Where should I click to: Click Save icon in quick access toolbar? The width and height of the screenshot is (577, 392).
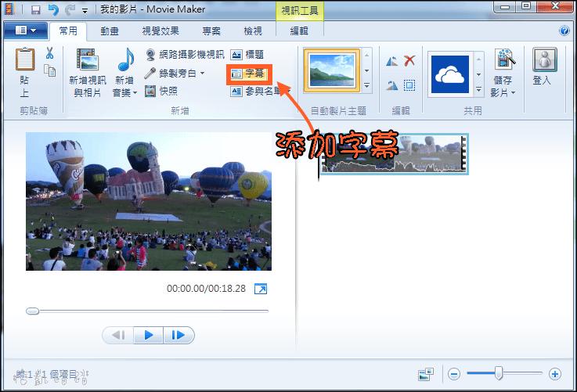pos(36,10)
